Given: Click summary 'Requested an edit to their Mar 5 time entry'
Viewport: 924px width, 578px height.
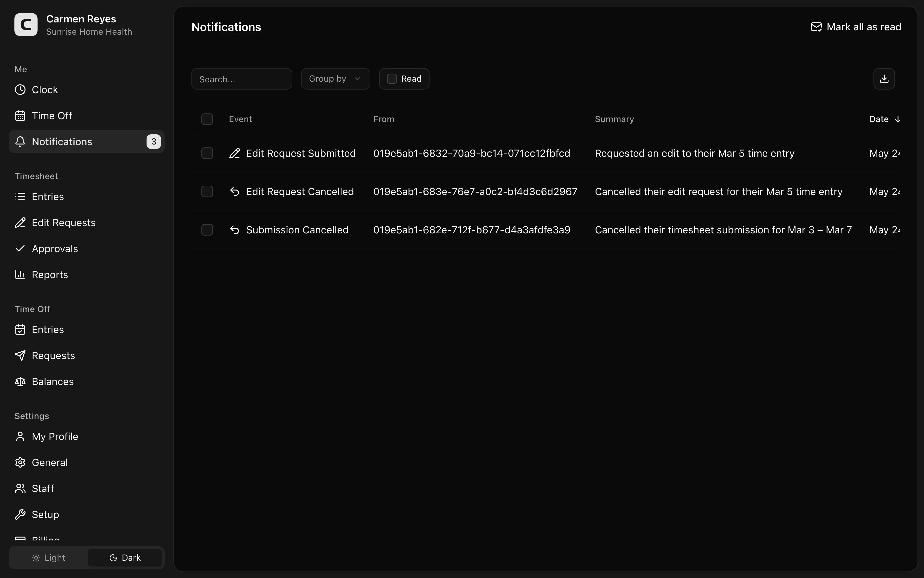Looking at the screenshot, I should 694,153.
